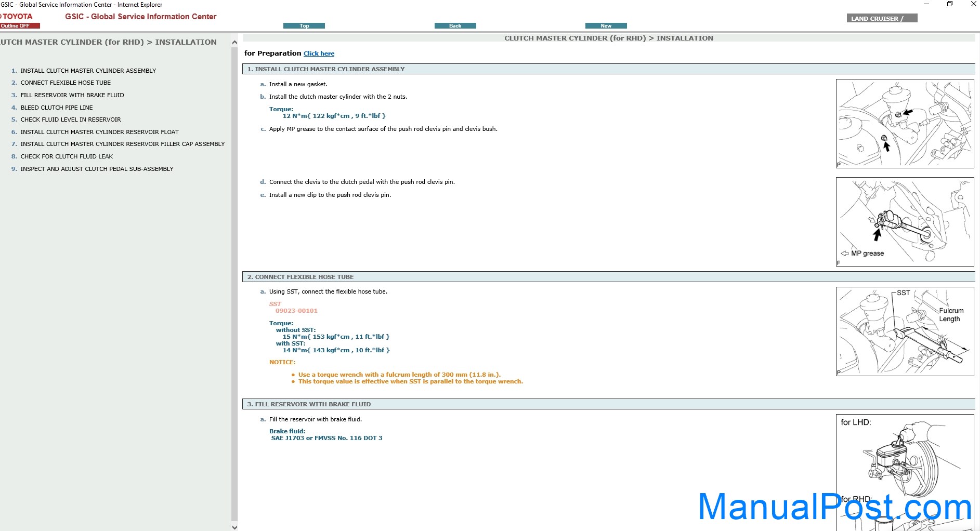Jump to Fill Reservoir With Brake Fluid
Viewport: 980px width, 531px height.
click(x=72, y=95)
